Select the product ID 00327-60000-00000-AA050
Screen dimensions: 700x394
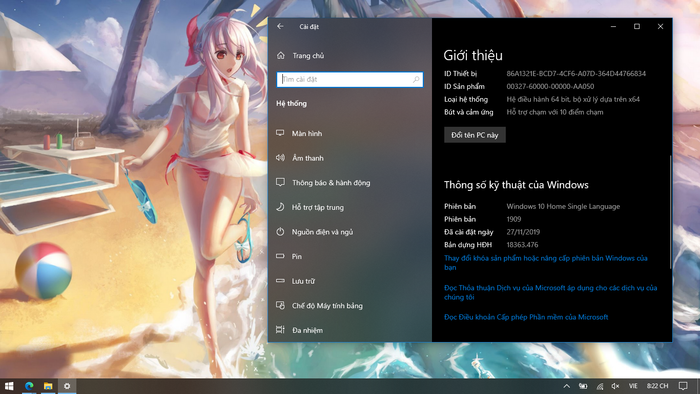(550, 87)
